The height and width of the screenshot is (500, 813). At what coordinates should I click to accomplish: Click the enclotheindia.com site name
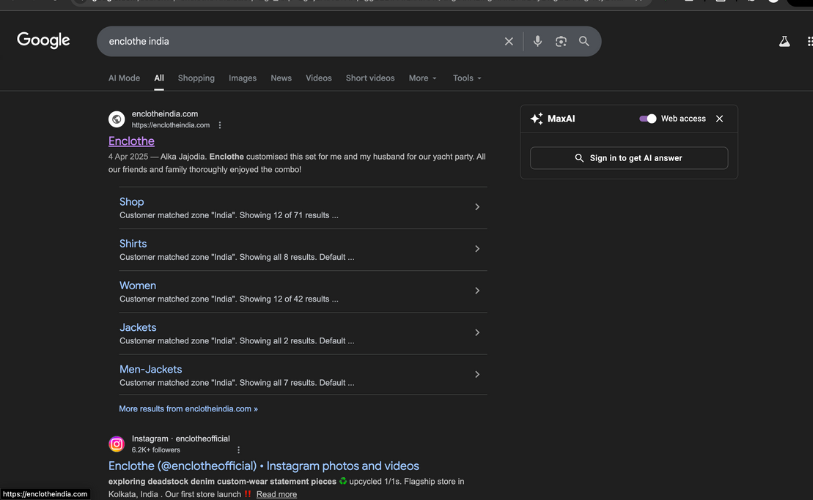click(x=165, y=114)
